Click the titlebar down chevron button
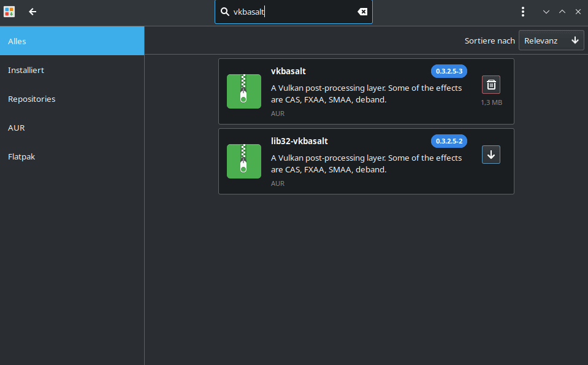The image size is (588, 365). [546, 12]
